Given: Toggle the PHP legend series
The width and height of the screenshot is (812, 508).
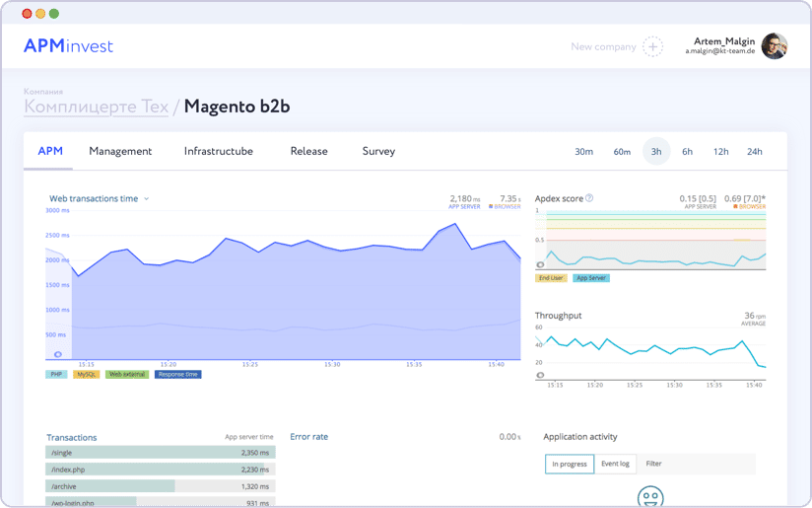Looking at the screenshot, I should 56,375.
